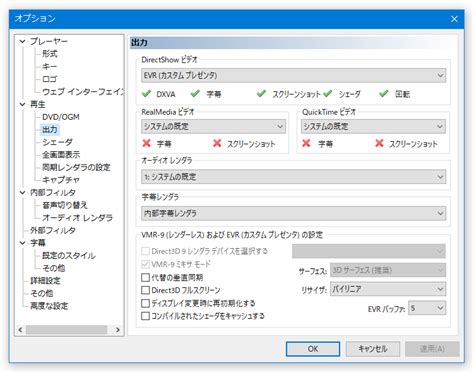
Task: Click the tree scrollbar right arrow
Action: pyautogui.click(x=118, y=330)
